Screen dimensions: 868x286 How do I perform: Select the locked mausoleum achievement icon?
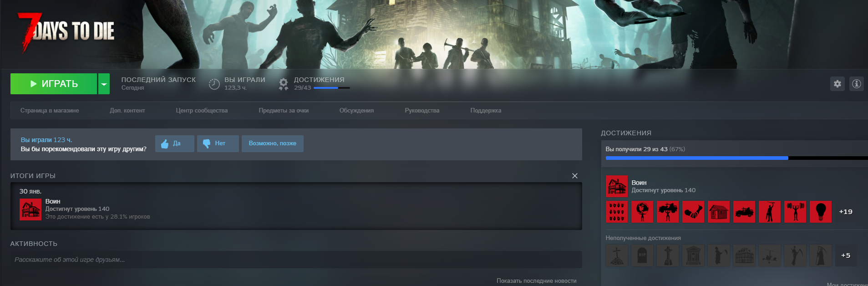693,255
